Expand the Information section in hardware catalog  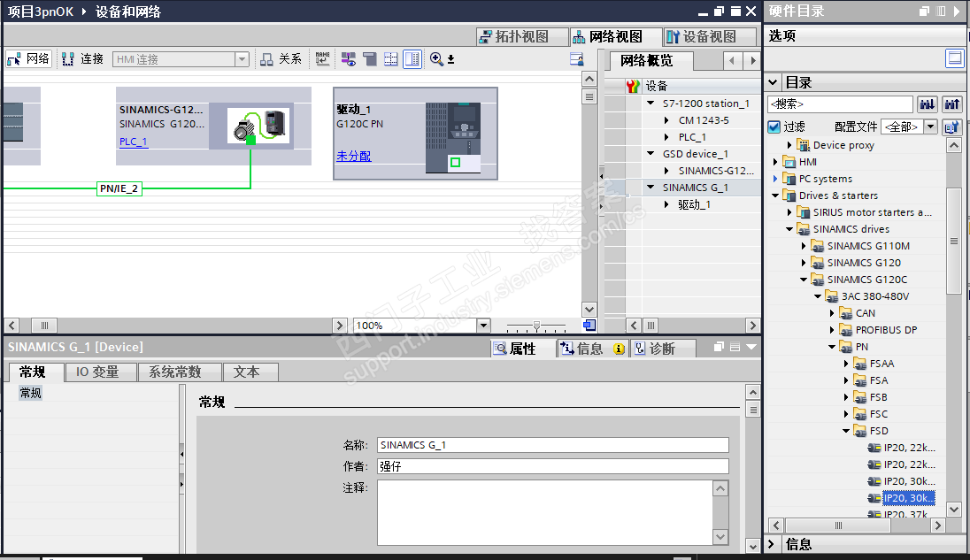click(771, 544)
